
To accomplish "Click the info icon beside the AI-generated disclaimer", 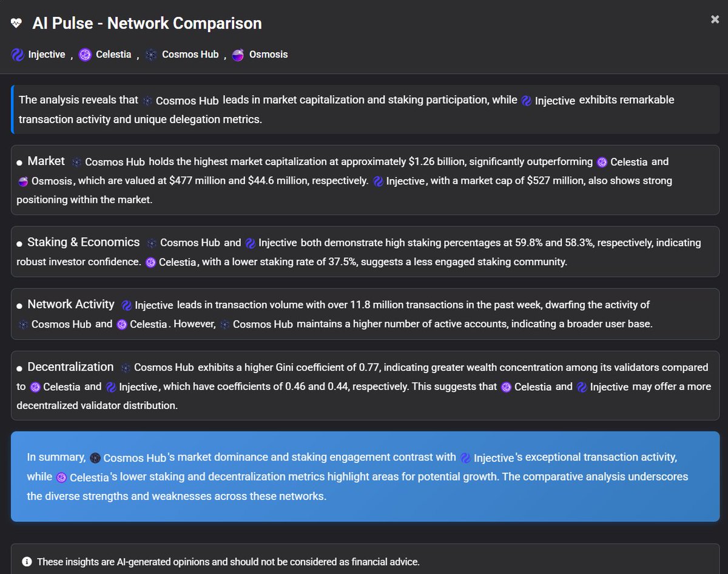I will [x=27, y=562].
